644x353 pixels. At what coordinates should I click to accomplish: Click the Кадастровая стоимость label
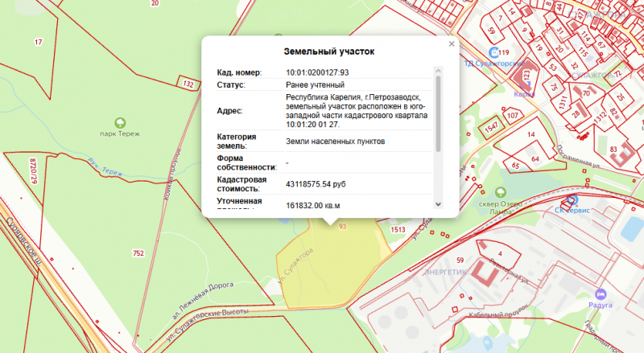tap(242, 184)
